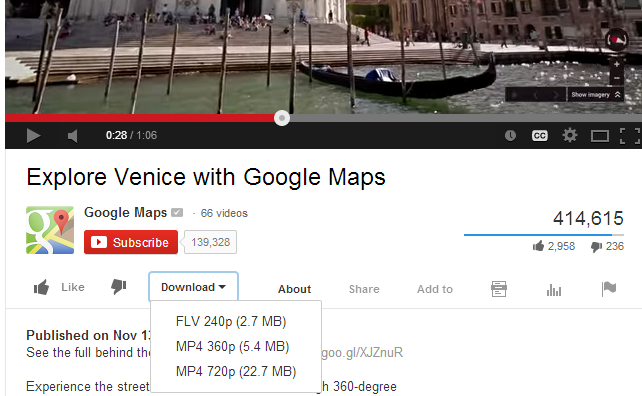Toggle closed captions CC button
Screen dimensions: 642x396
tap(539, 136)
